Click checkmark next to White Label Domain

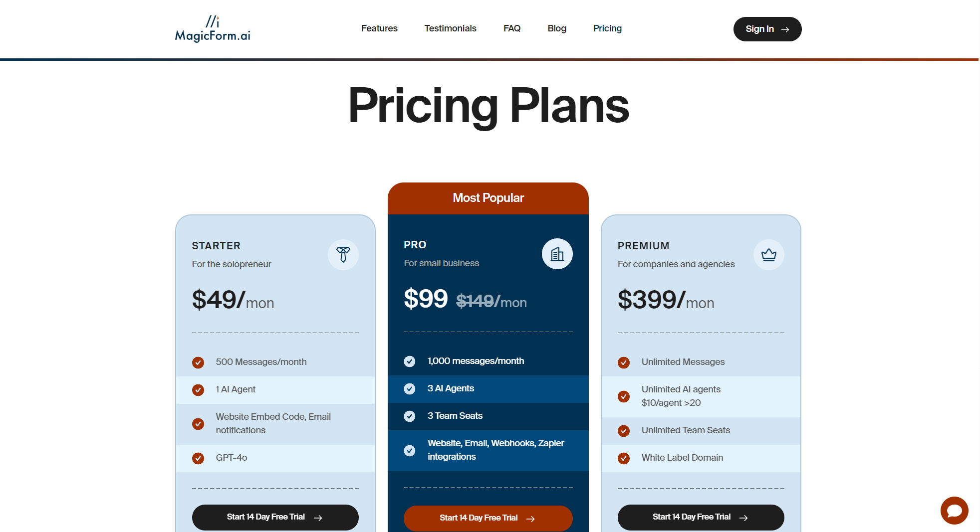tap(624, 458)
